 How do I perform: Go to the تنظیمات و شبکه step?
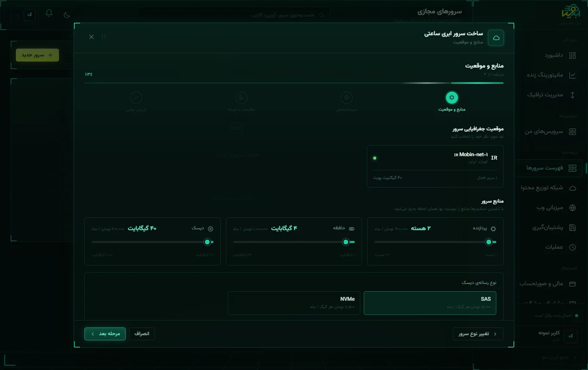coord(241,102)
